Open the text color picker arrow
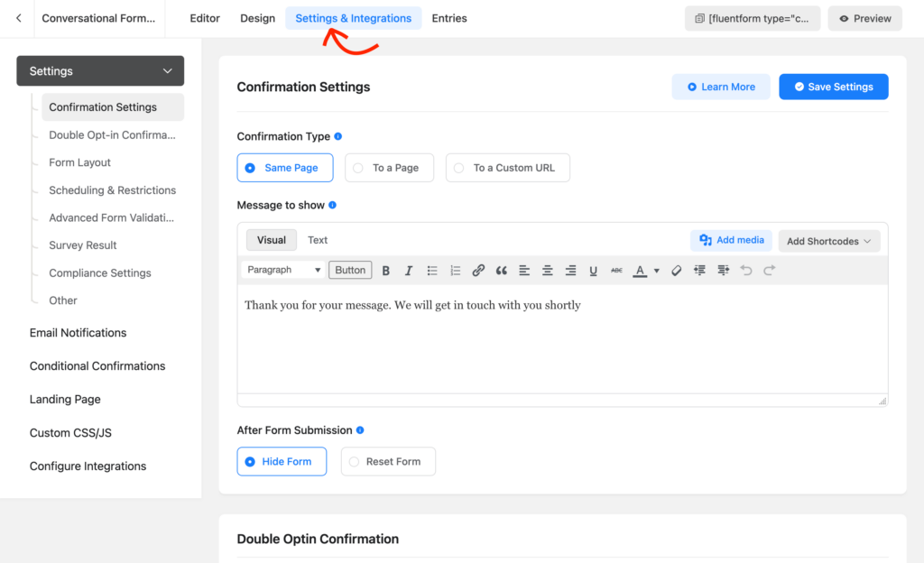 pos(656,270)
